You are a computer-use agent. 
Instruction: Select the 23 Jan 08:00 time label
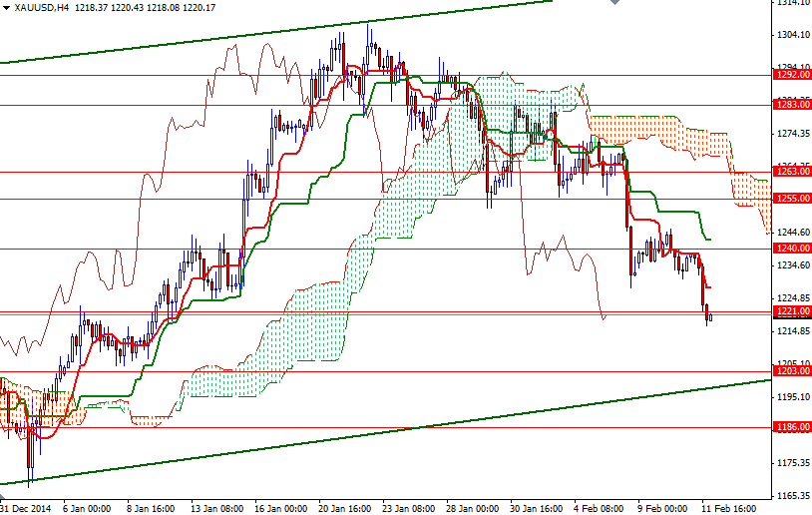408,507
